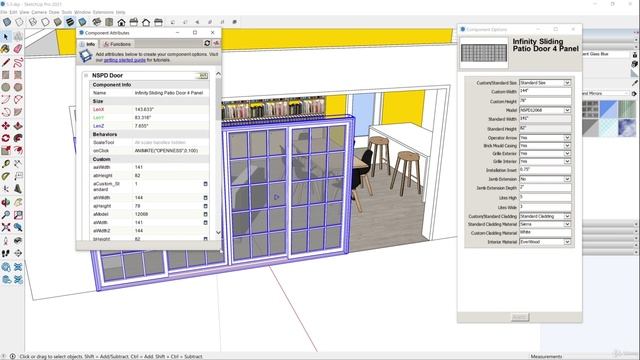640x360 pixels.
Task: Pick the blue diagonal material swatch
Action: click(x=608, y=109)
